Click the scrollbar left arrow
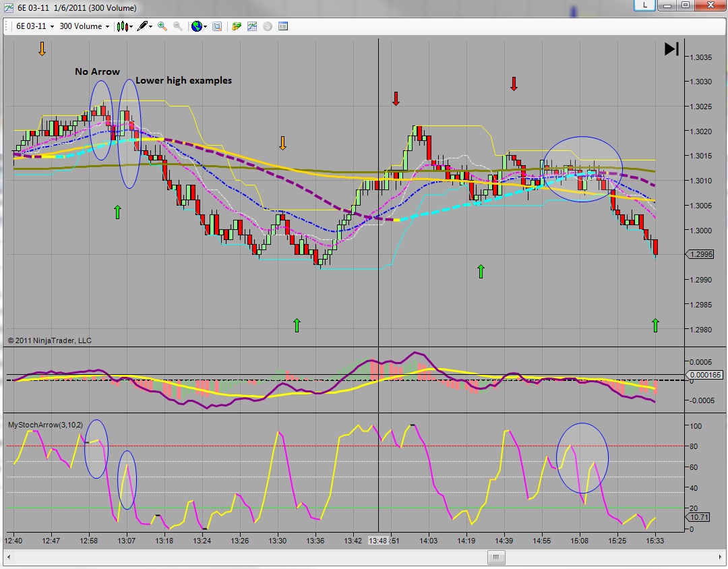The width and height of the screenshot is (728, 569). point(8,557)
